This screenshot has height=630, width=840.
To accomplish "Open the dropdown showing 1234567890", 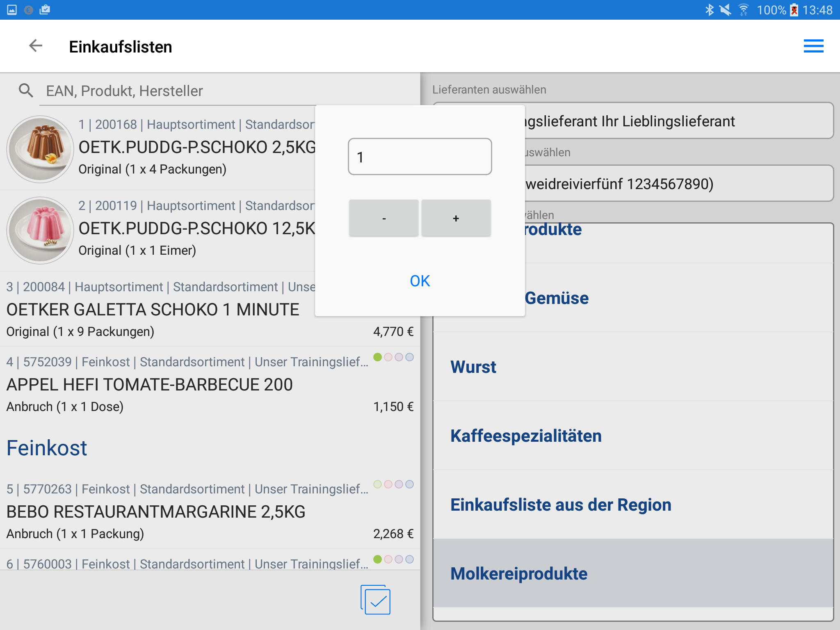I will [x=677, y=184].
